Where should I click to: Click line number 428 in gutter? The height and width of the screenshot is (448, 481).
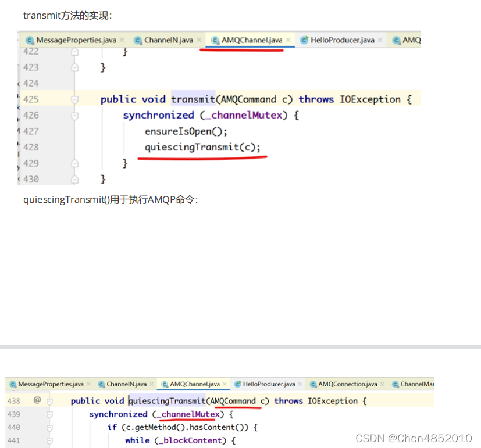point(31,148)
